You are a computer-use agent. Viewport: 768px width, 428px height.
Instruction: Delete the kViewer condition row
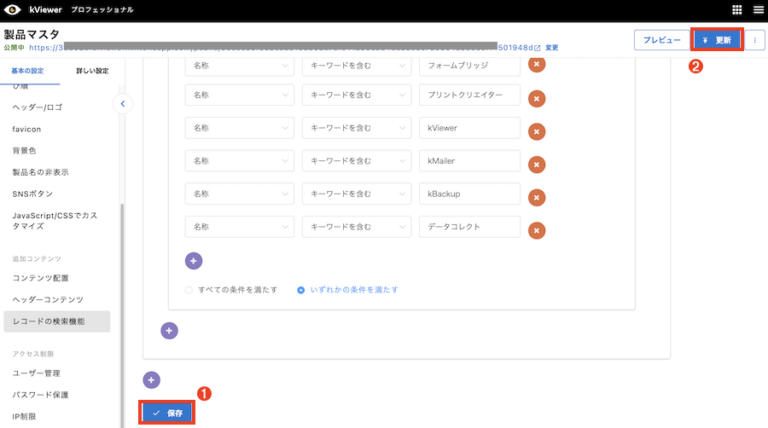(x=536, y=130)
